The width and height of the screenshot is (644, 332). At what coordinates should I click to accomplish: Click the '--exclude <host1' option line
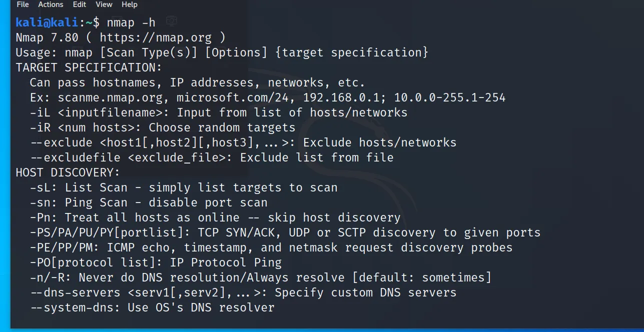(243, 142)
